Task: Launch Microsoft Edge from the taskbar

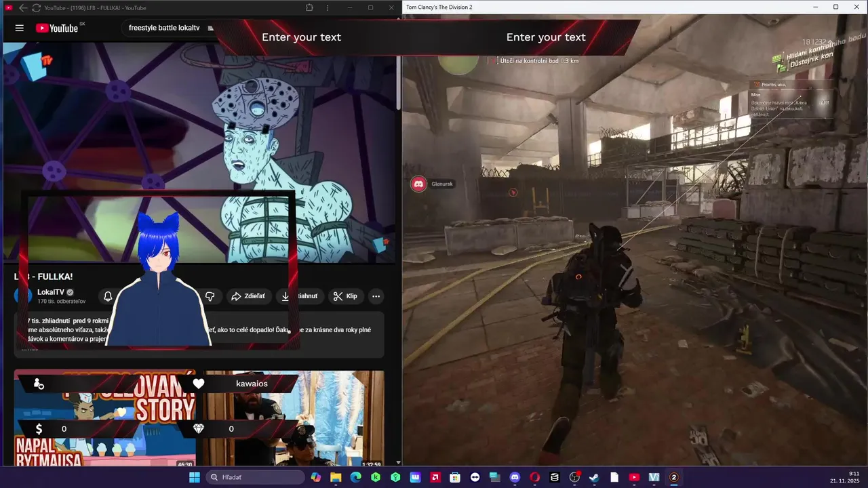Action: pyautogui.click(x=355, y=477)
